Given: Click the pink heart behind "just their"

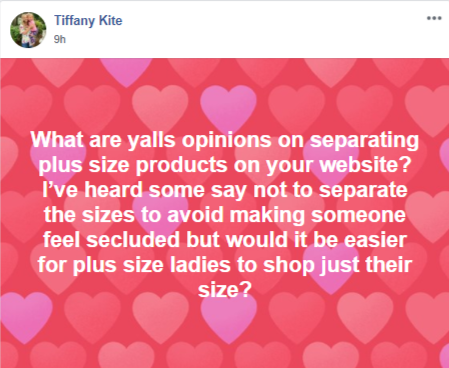Looking at the screenshot, I should click(x=330, y=267).
